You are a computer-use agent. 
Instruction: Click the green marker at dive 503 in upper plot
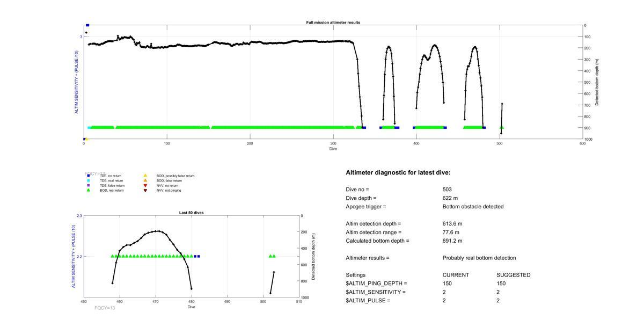point(502,127)
